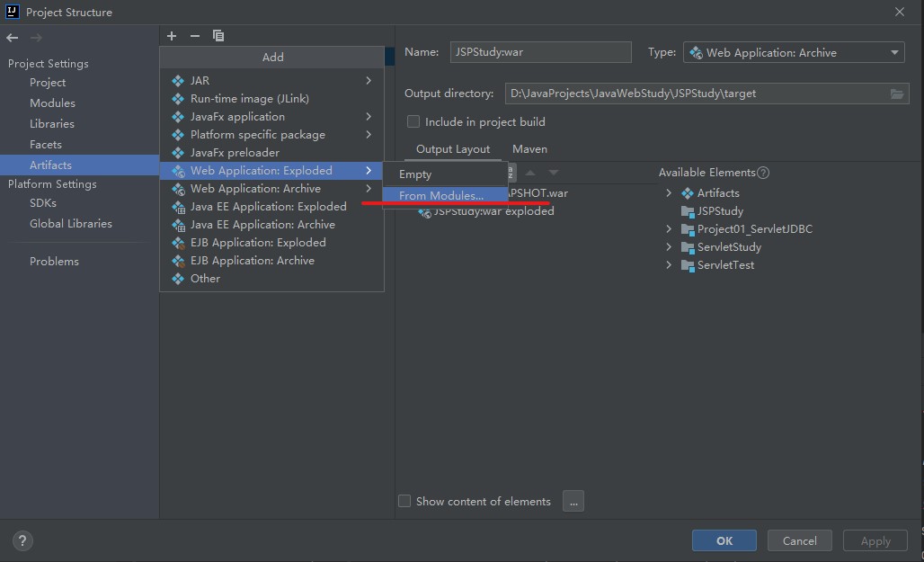Click the JAR artifact icon
The width and height of the screenshot is (924, 562).
click(x=178, y=81)
